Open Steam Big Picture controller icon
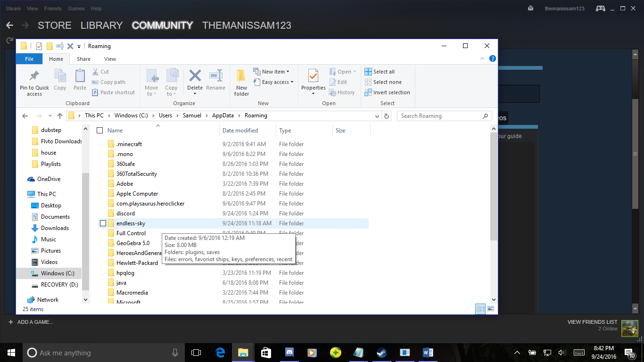 [x=600, y=8]
